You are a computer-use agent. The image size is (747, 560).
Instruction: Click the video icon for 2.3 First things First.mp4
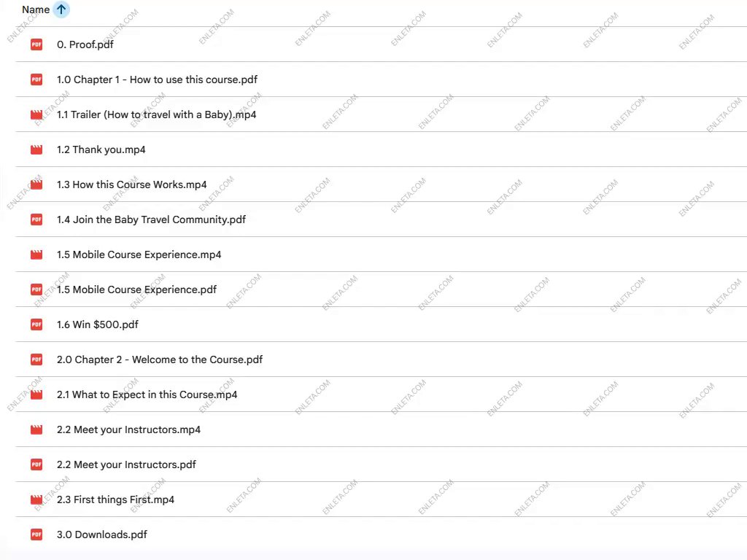click(x=36, y=499)
